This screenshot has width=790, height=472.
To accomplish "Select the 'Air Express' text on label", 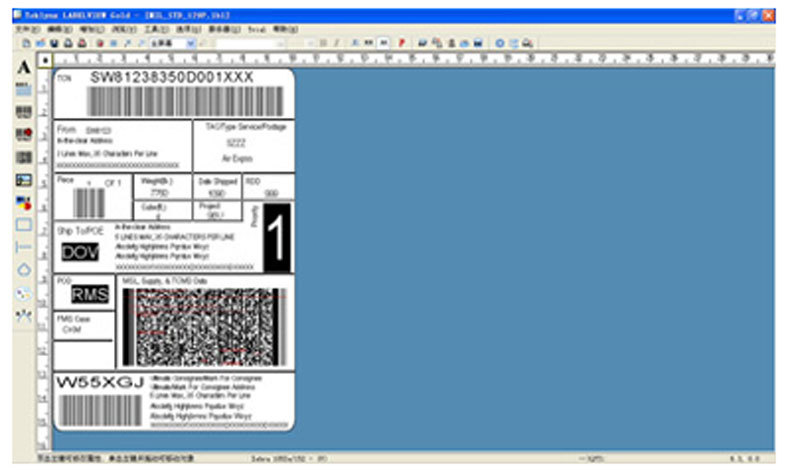I will pos(237,159).
